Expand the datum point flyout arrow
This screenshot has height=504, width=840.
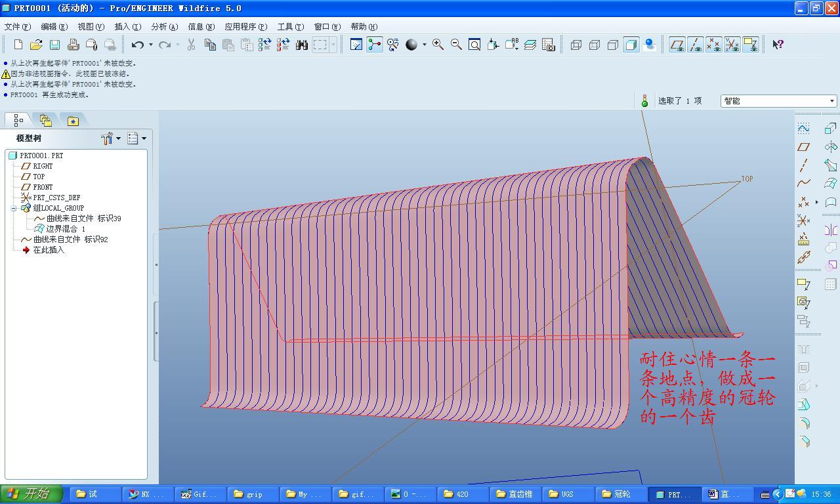(x=816, y=202)
